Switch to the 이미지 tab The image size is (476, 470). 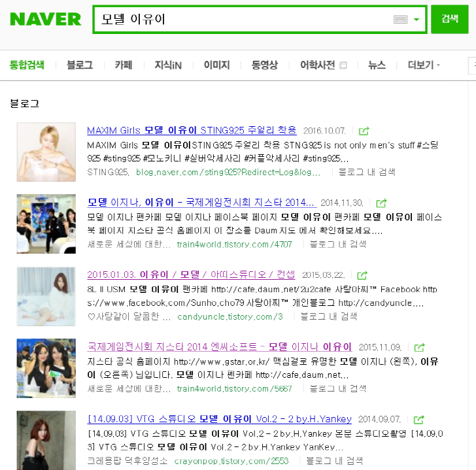click(x=217, y=65)
